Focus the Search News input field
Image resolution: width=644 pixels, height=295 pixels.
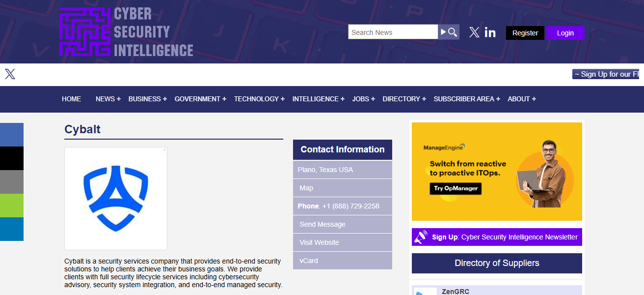[393, 32]
